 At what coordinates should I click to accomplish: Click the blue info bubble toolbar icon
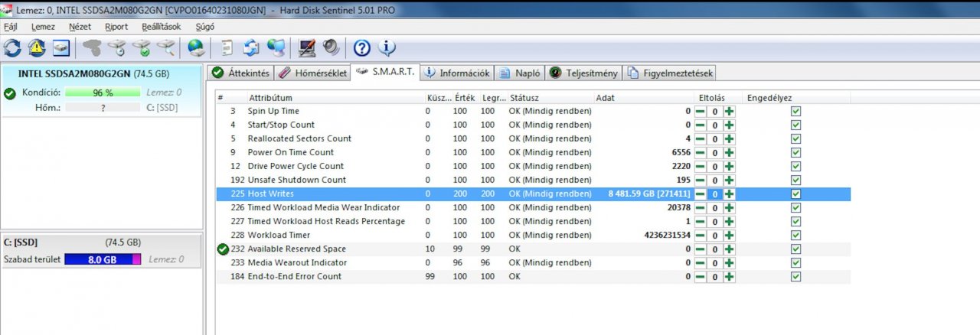(387, 48)
